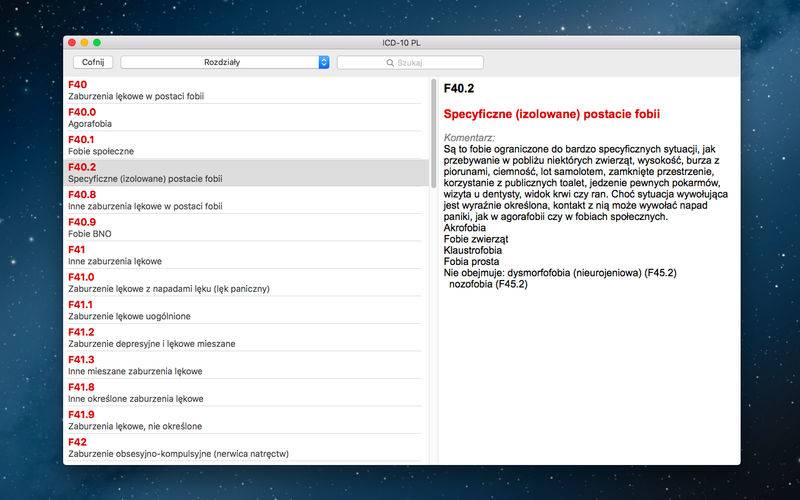Click the Nie obejmuje: dysmorfofobia line
The width and height of the screenshot is (800, 500).
560,273
